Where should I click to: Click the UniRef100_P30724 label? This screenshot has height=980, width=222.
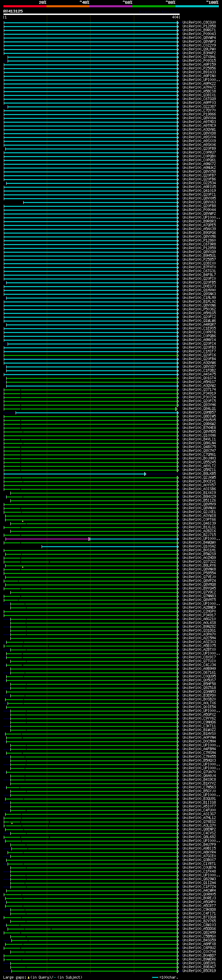(x=199, y=397)
